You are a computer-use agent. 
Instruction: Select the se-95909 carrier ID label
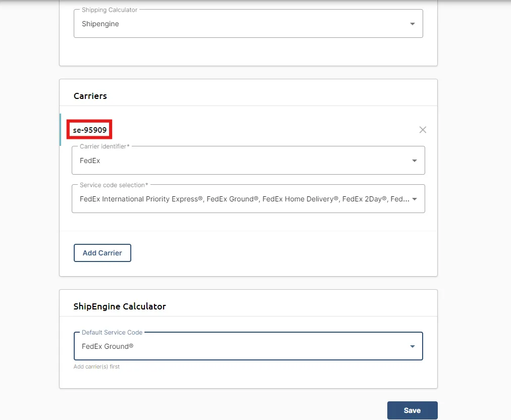point(89,130)
